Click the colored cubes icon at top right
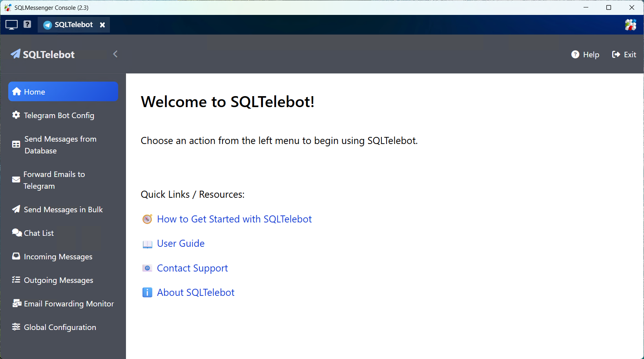644x359 pixels. click(x=630, y=24)
